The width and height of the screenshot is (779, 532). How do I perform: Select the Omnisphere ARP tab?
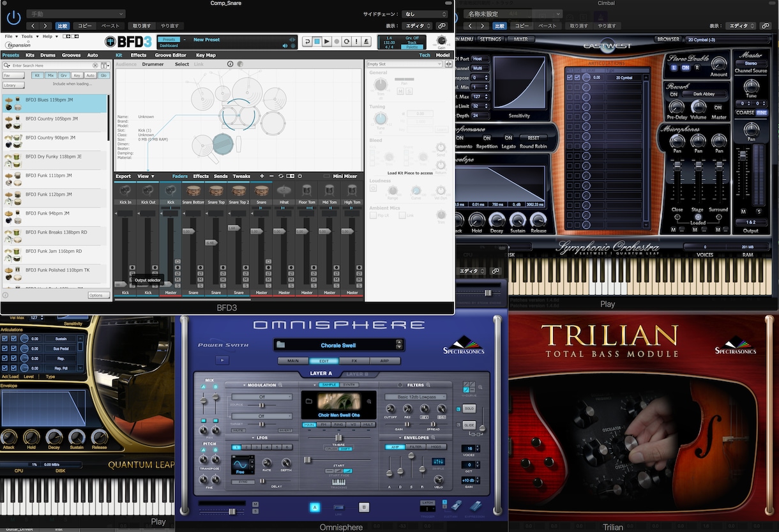click(x=386, y=361)
